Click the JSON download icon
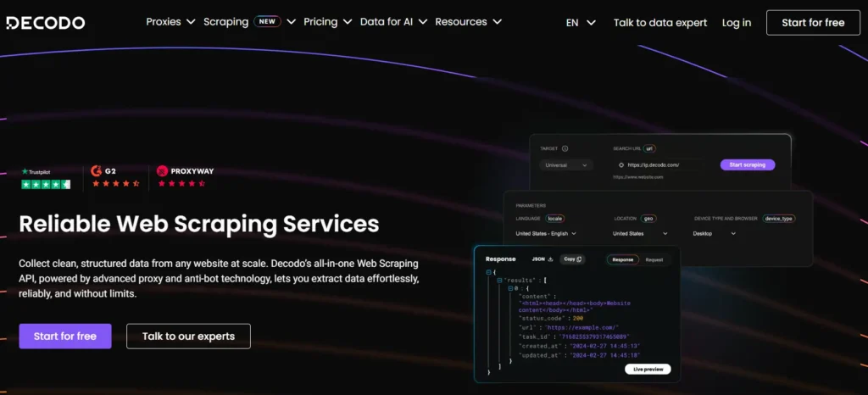 pos(550,259)
